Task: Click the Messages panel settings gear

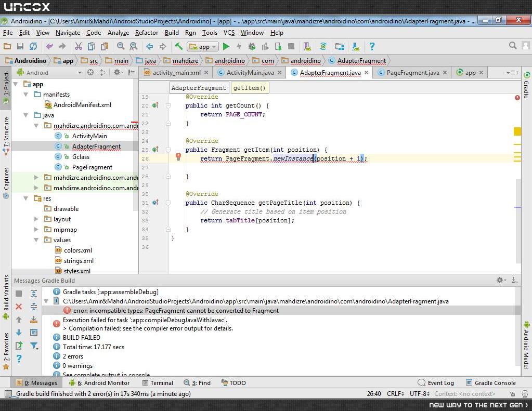Action: coord(500,280)
